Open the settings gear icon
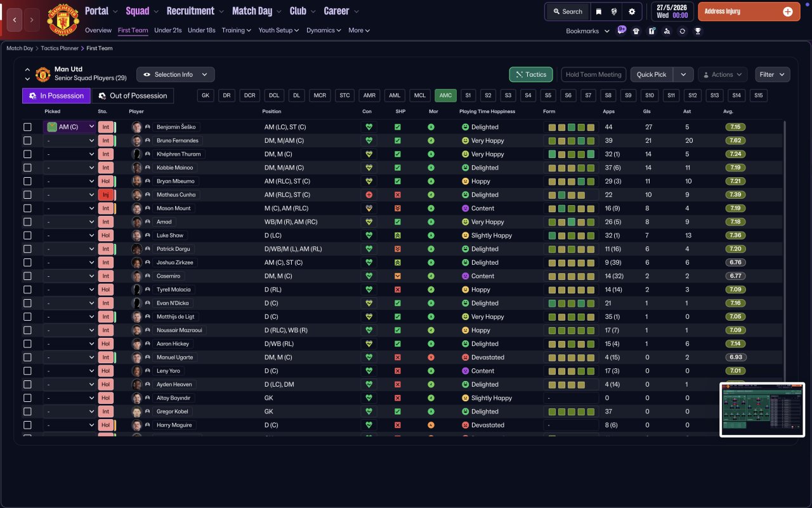Screen dimensions: 812x508 [632, 11]
